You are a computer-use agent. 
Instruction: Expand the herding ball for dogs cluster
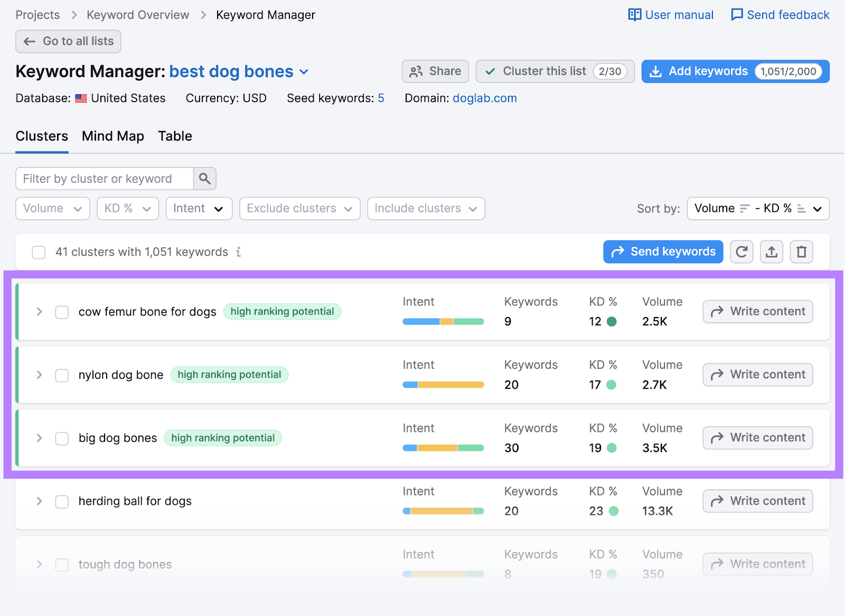point(39,501)
